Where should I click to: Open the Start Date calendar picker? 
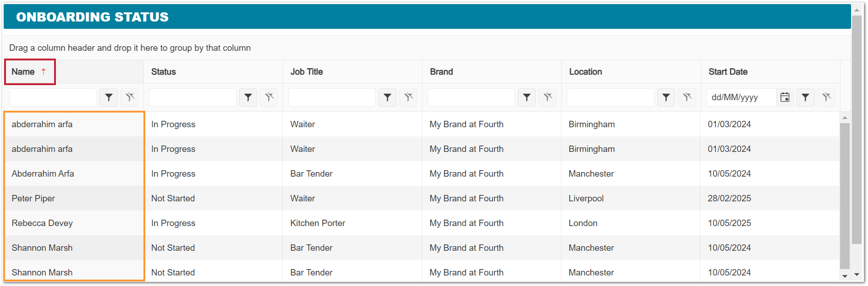785,97
